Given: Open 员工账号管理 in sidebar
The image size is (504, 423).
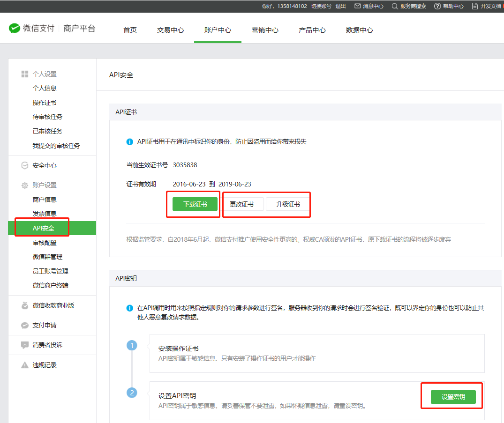Looking at the screenshot, I should [x=51, y=271].
